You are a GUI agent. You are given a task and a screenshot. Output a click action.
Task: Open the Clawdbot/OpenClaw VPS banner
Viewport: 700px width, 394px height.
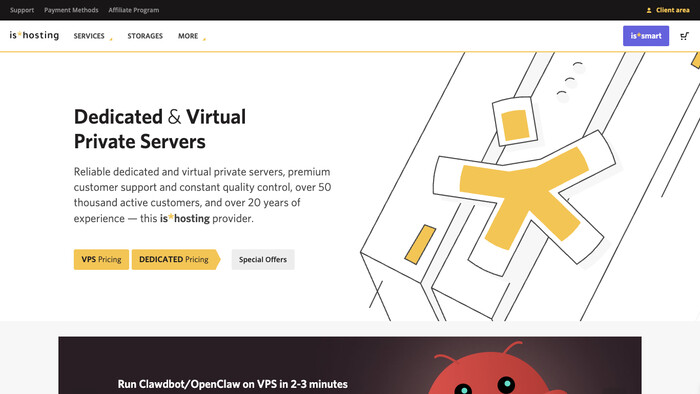[x=350, y=365]
